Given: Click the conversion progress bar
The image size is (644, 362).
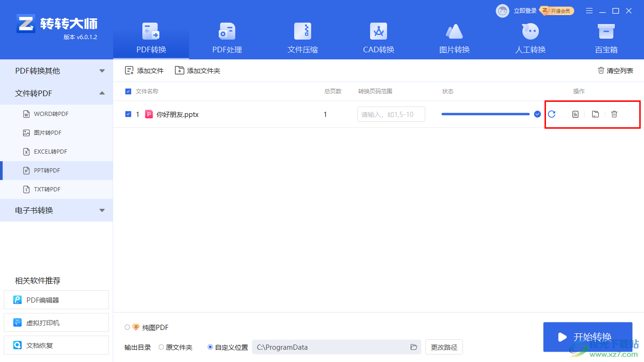Looking at the screenshot, I should pyautogui.click(x=486, y=114).
